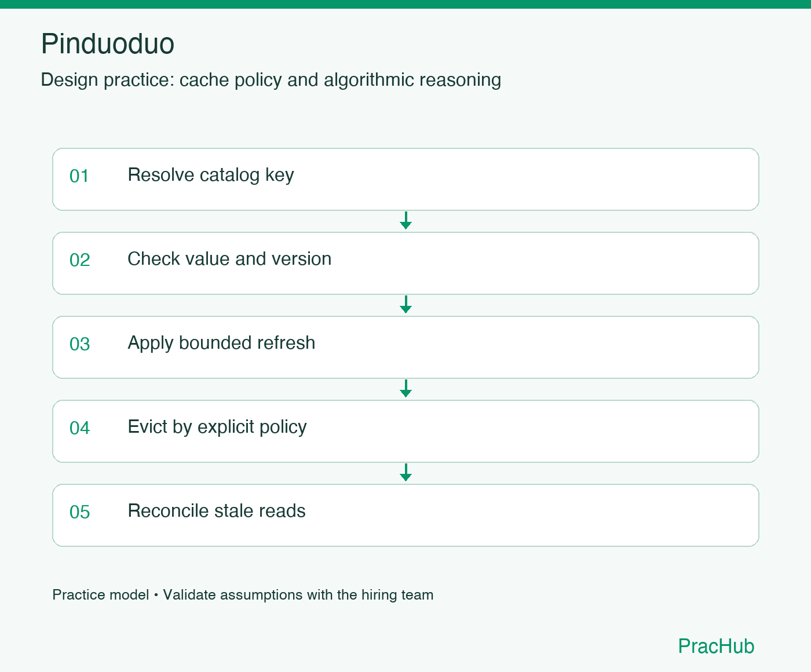Screen dimensions: 811x672
Task: Select the 'Evict by explicit policy' step
Action: 405,431
